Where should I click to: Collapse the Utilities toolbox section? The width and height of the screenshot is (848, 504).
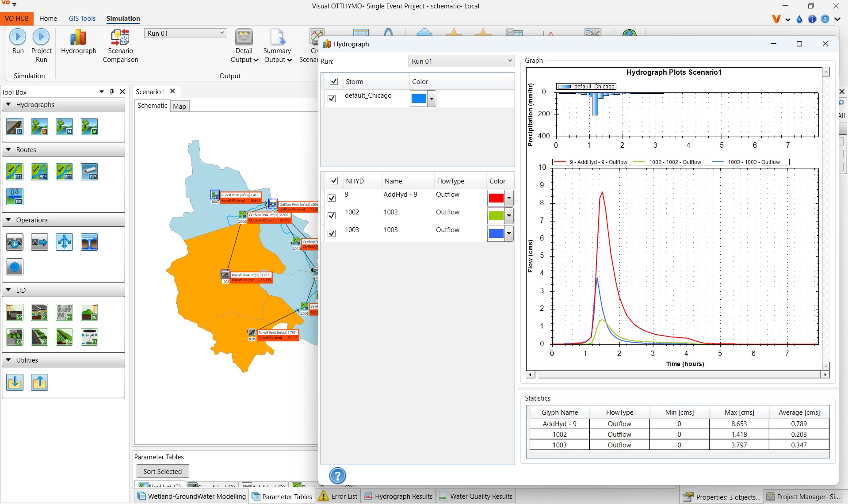(8, 360)
